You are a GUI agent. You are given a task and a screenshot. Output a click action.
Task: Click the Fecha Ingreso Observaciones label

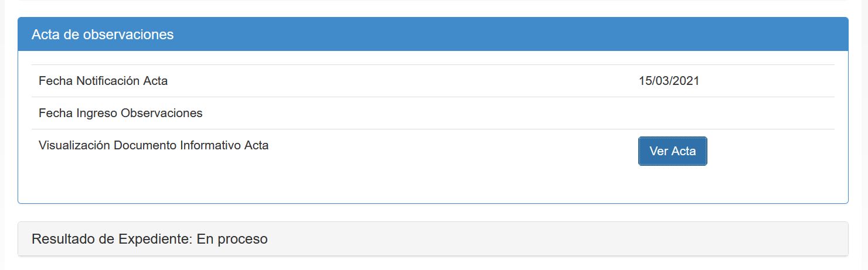coord(121,113)
